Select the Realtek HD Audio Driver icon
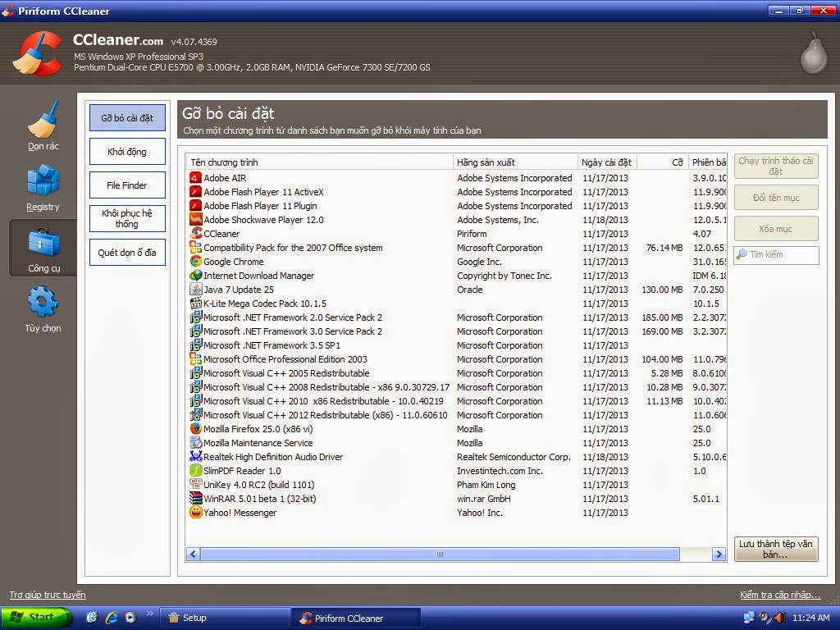The width and height of the screenshot is (840, 630). pyautogui.click(x=195, y=456)
